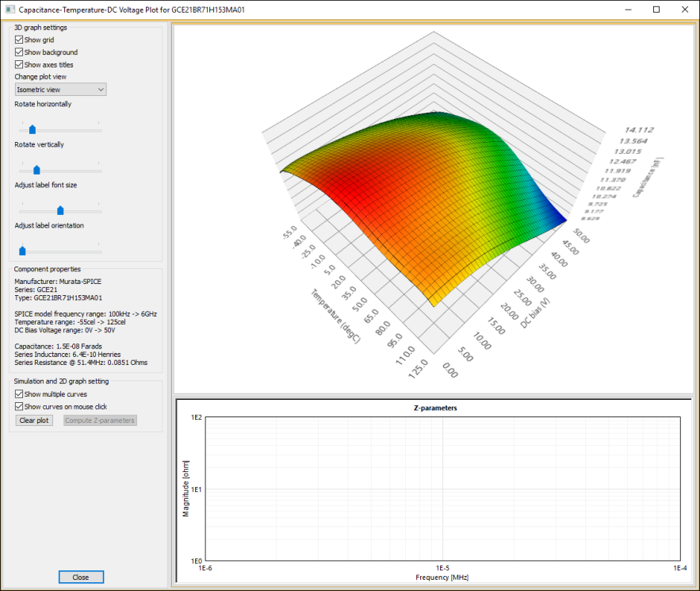Click the DC bias (V) axis title
This screenshot has width=700, height=591.
coord(535,313)
